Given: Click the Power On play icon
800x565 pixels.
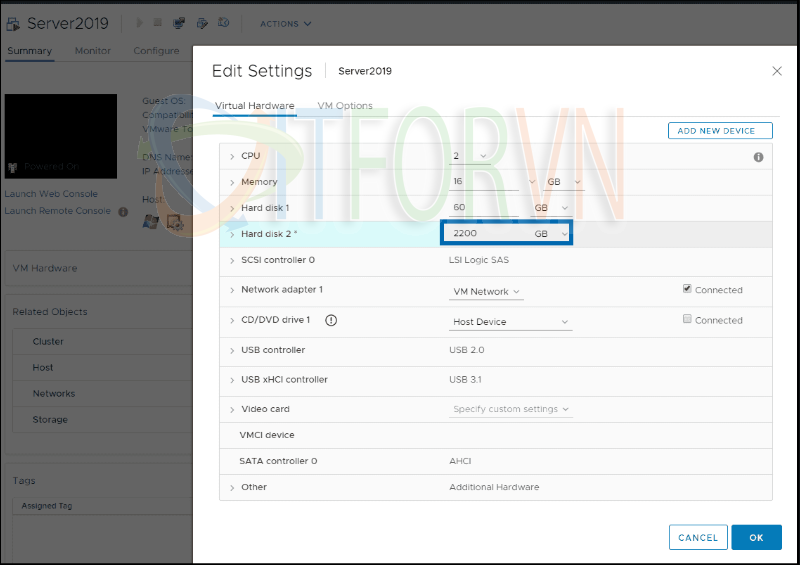Looking at the screenshot, I should [139, 22].
